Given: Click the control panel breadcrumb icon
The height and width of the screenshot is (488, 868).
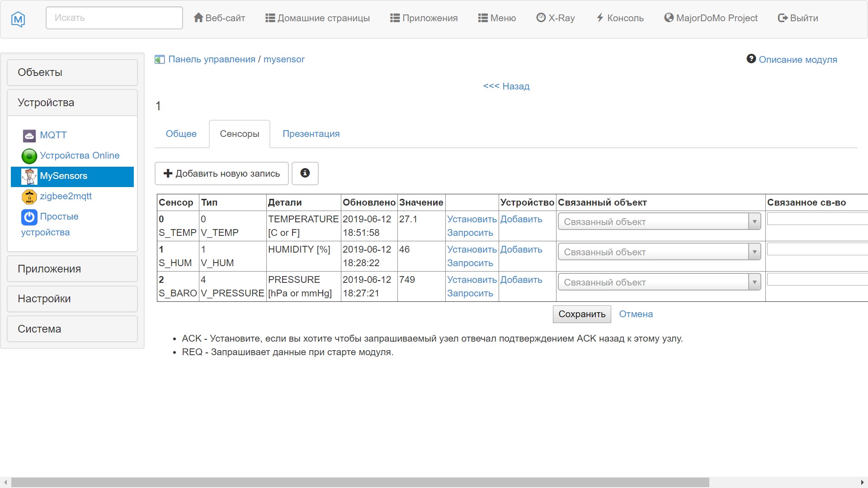Looking at the screenshot, I should [x=160, y=60].
